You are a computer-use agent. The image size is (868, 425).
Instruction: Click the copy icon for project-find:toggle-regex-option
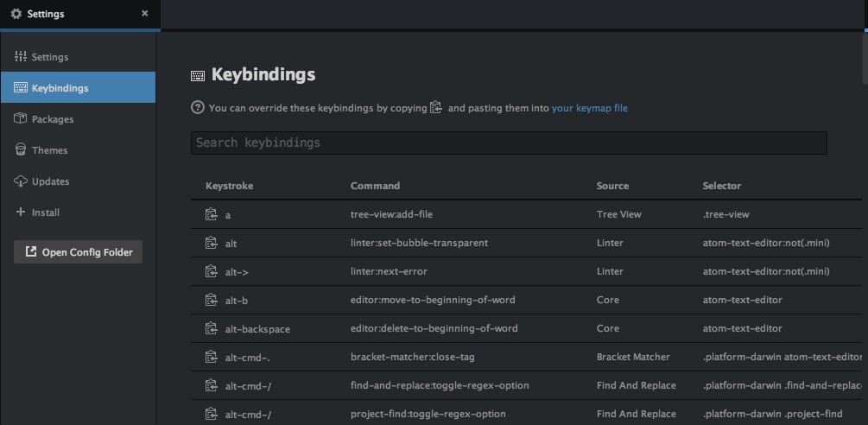pos(210,414)
